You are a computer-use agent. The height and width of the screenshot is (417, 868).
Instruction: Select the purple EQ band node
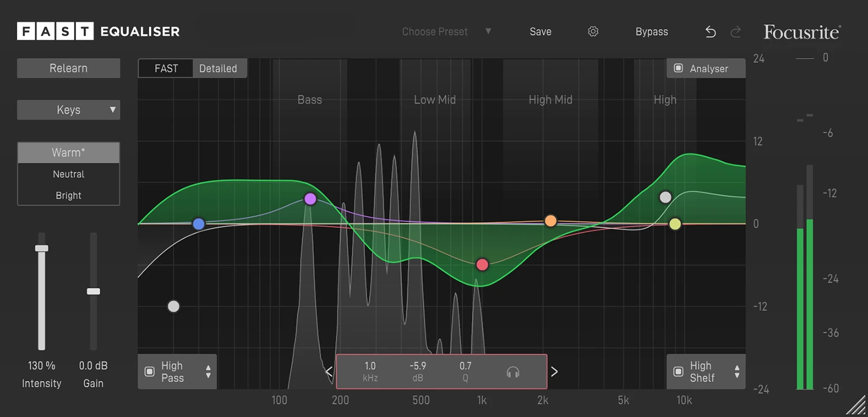pos(310,199)
